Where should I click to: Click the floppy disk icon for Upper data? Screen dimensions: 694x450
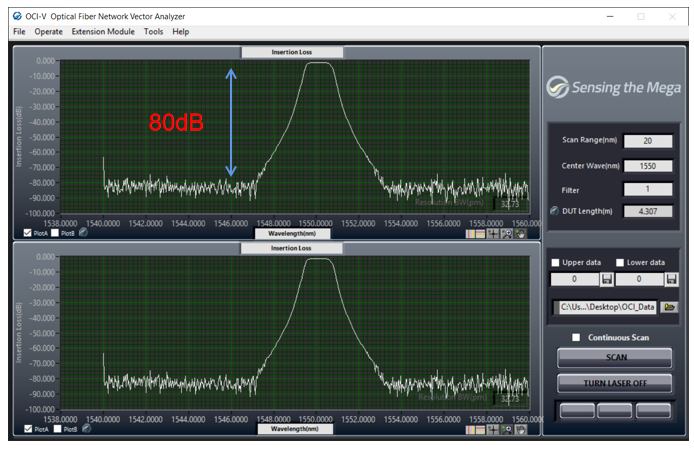point(607,279)
